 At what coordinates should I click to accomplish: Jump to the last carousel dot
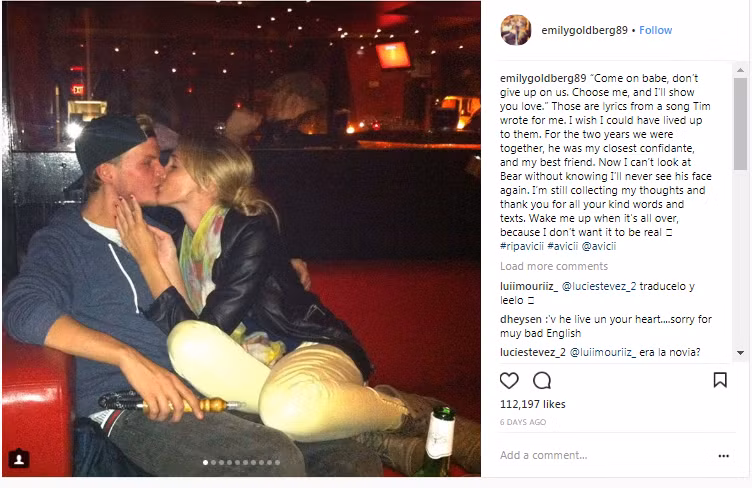[x=277, y=463]
